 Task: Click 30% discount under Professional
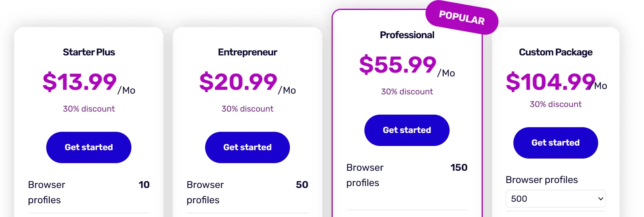[x=407, y=92]
